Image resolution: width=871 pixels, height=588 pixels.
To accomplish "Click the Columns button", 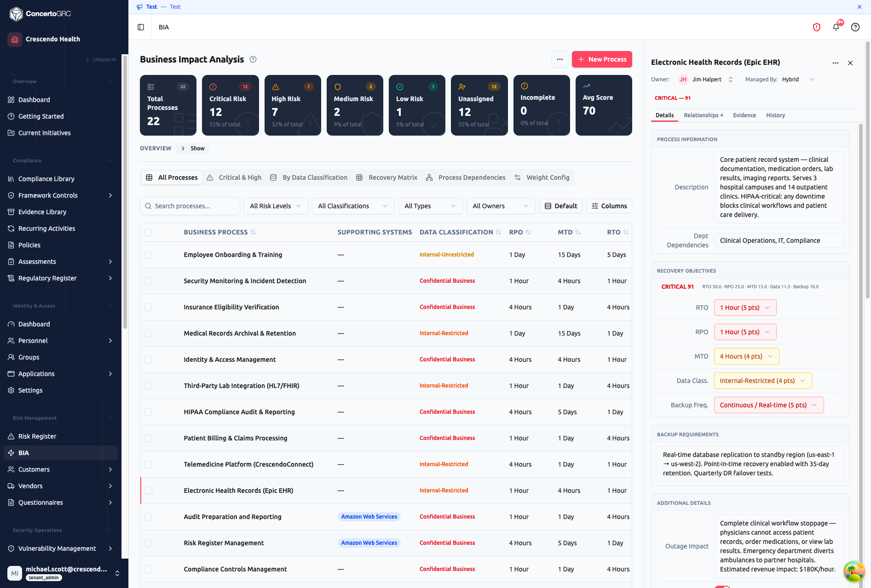I will tap(609, 206).
